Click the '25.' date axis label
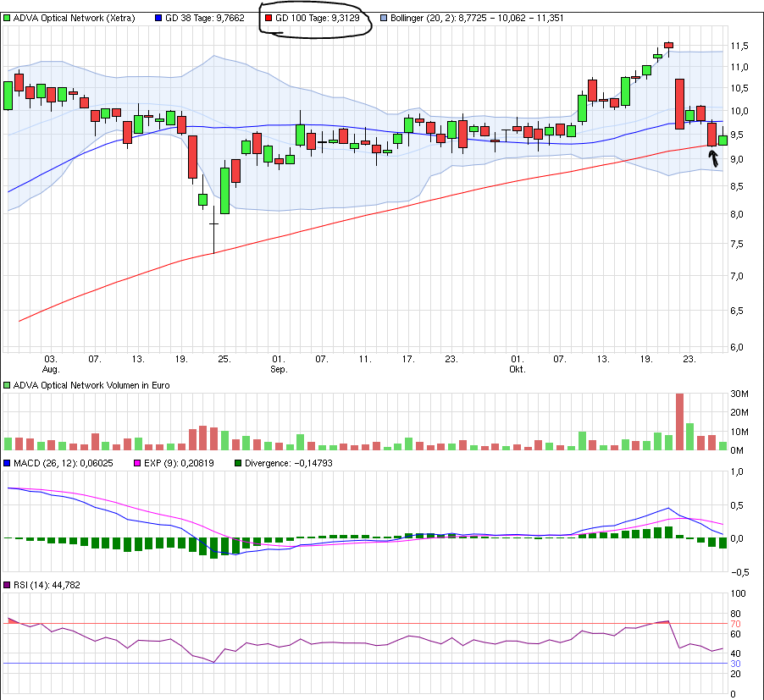 tap(224, 359)
